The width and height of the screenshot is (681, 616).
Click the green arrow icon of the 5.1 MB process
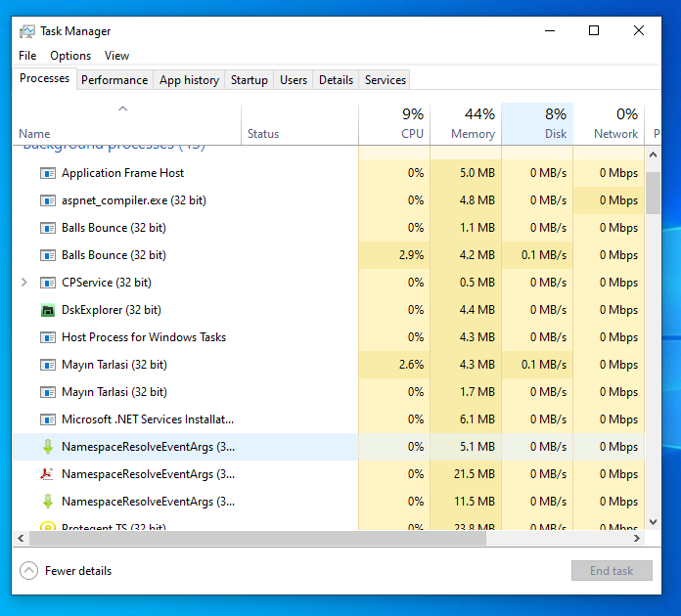[48, 447]
